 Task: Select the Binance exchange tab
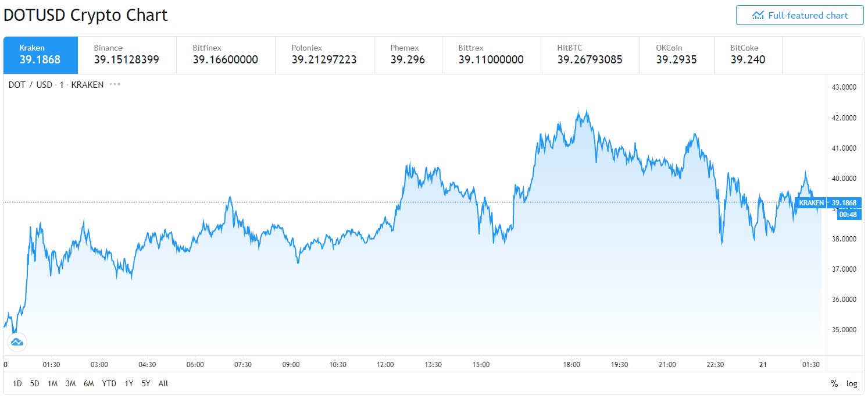pyautogui.click(x=126, y=54)
